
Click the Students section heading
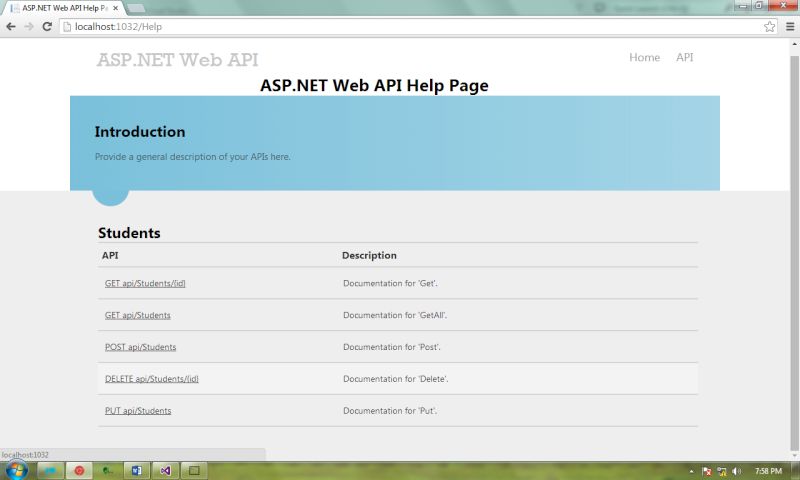(x=129, y=233)
